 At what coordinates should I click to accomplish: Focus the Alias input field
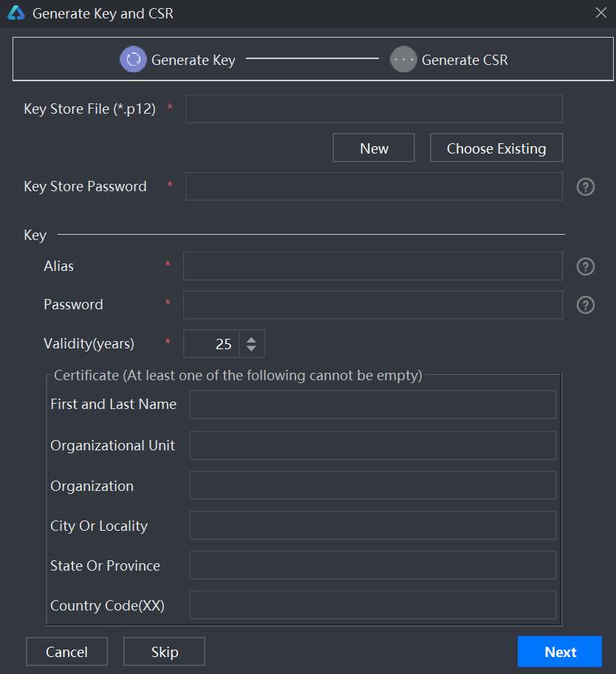click(x=373, y=266)
